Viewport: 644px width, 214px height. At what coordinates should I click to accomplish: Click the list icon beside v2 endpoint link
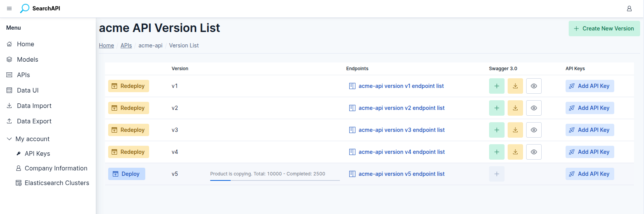pos(352,108)
